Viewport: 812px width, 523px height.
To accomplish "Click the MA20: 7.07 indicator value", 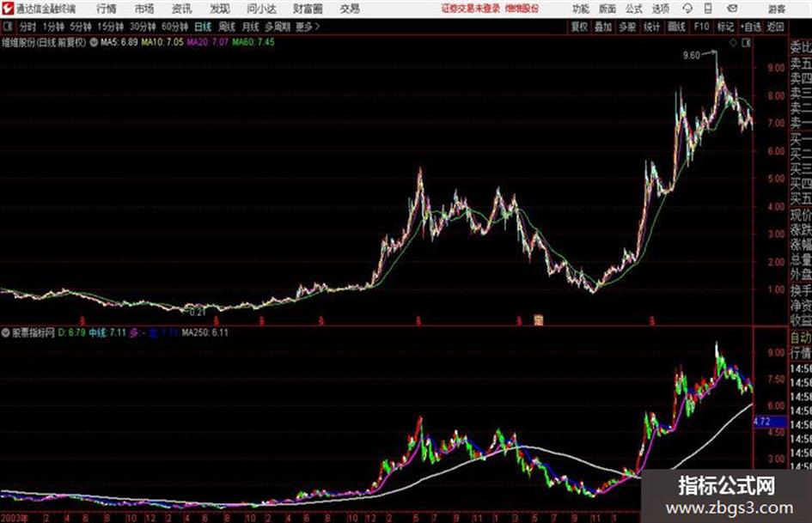I will pyautogui.click(x=208, y=42).
